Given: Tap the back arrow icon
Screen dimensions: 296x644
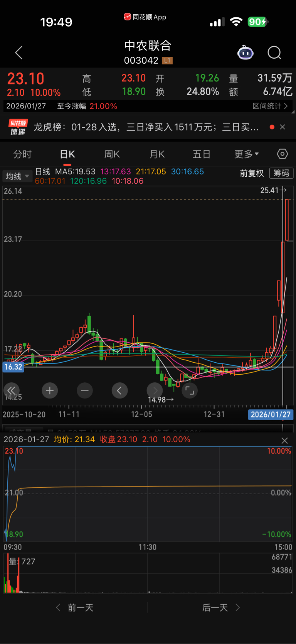Looking at the screenshot, I should coord(18,52).
